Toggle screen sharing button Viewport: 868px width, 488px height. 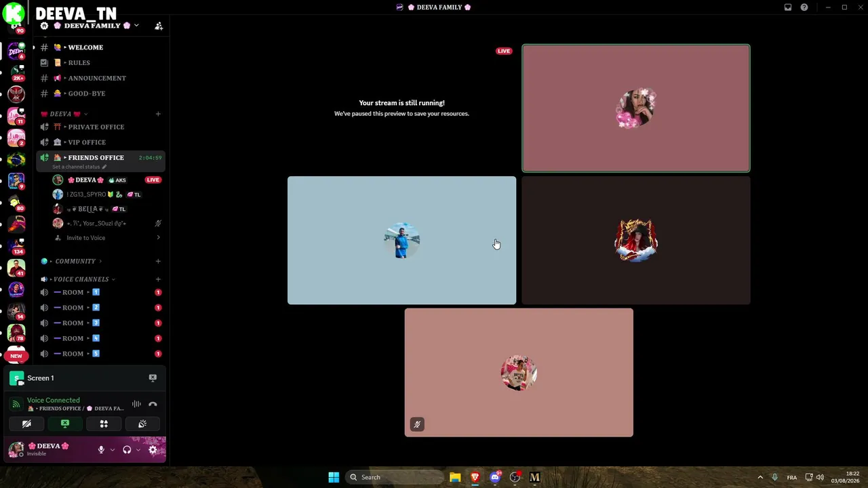point(65,424)
